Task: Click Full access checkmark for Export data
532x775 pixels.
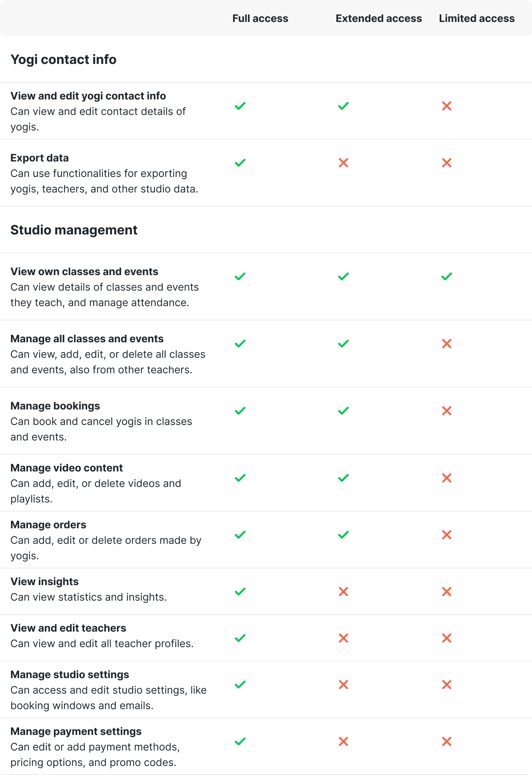Action: [240, 163]
